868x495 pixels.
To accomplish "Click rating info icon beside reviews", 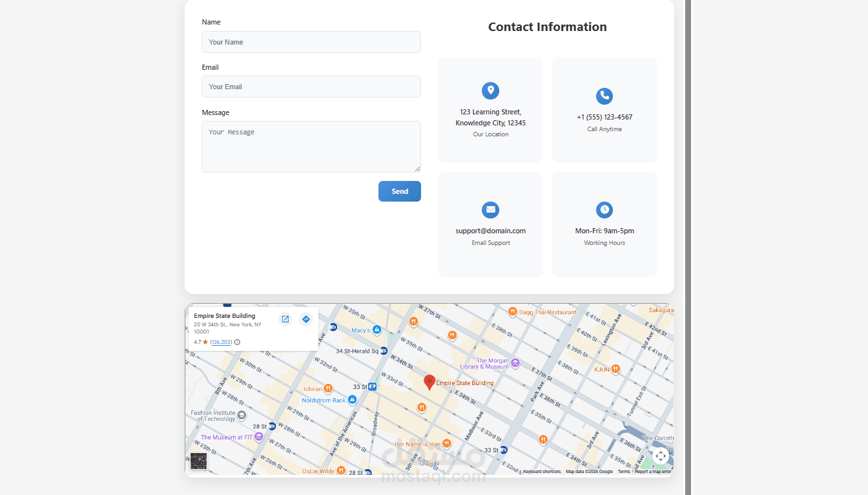I will tap(237, 342).
